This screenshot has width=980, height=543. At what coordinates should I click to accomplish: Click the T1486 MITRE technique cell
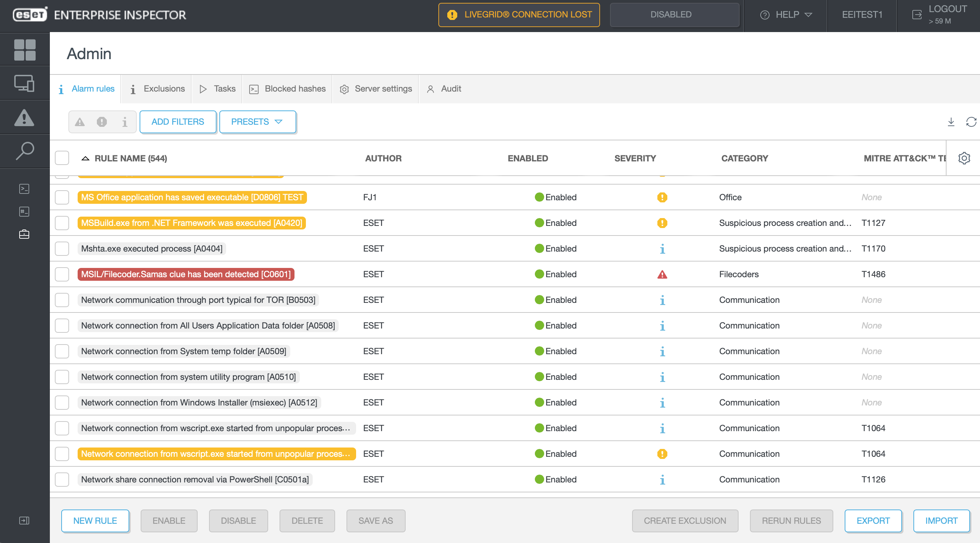[x=873, y=274]
